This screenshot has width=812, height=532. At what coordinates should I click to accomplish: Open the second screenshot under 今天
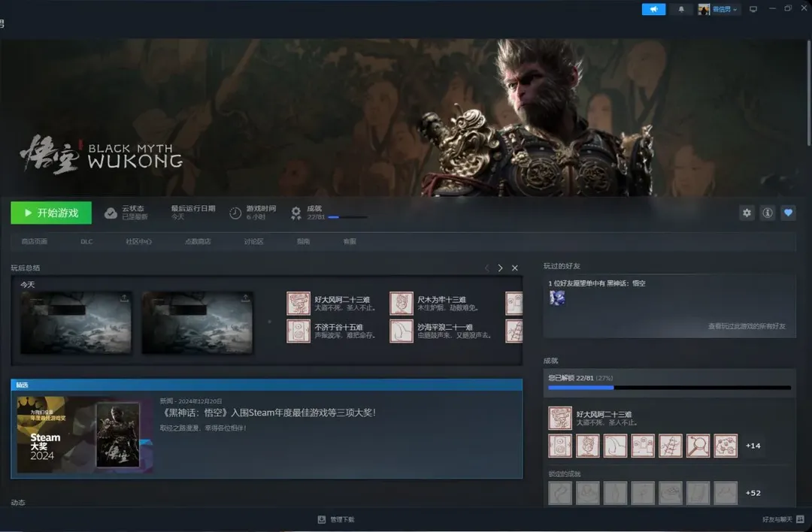[x=197, y=323]
